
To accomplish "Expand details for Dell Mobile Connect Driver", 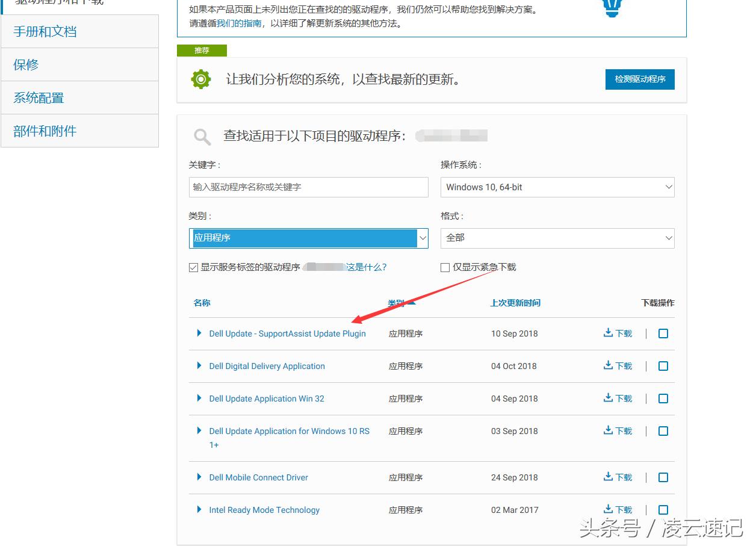I will pyautogui.click(x=199, y=477).
